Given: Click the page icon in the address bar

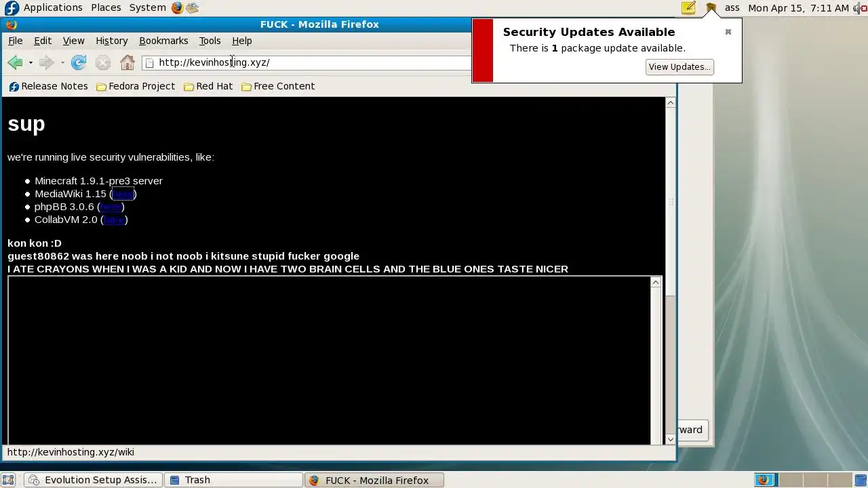Looking at the screenshot, I should [x=150, y=62].
